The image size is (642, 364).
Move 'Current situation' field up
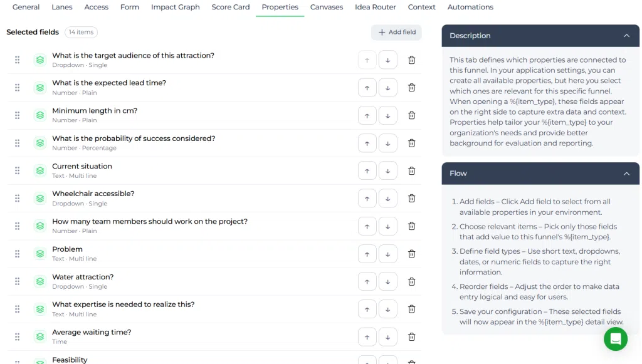367,171
